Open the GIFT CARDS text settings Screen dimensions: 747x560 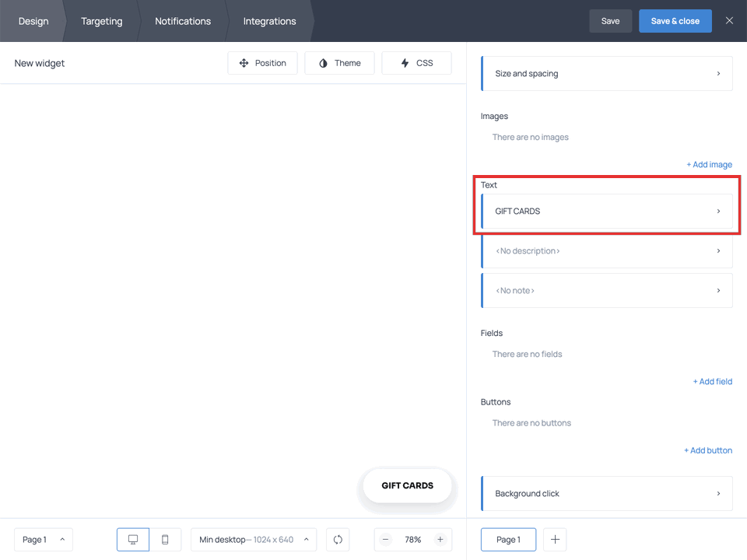(606, 211)
